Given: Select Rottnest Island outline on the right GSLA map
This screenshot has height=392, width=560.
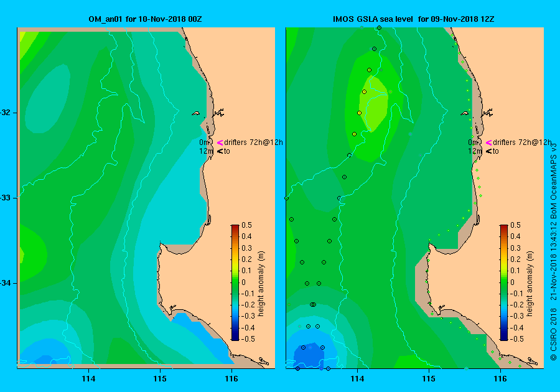Looking at the screenshot, I should pos(464,113).
